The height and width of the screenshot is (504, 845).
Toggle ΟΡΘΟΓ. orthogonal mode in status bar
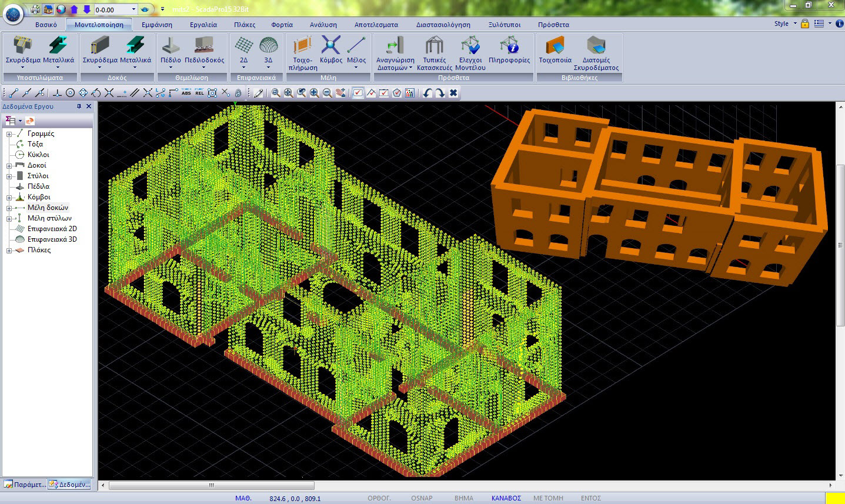coord(379,498)
